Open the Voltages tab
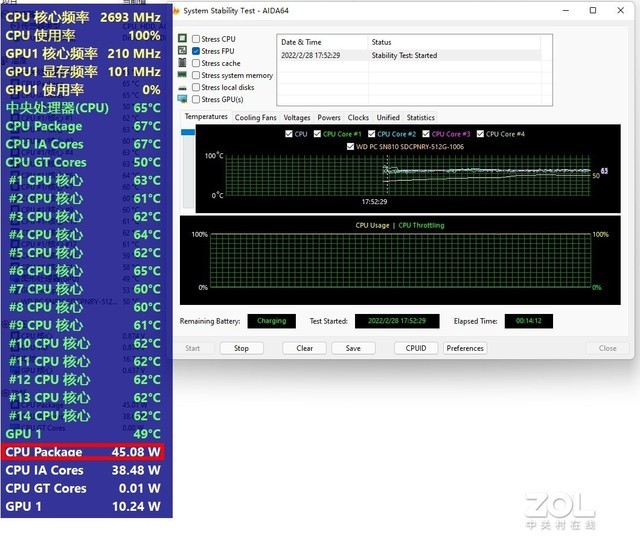Viewport: 640px width, 541px height. (x=297, y=118)
